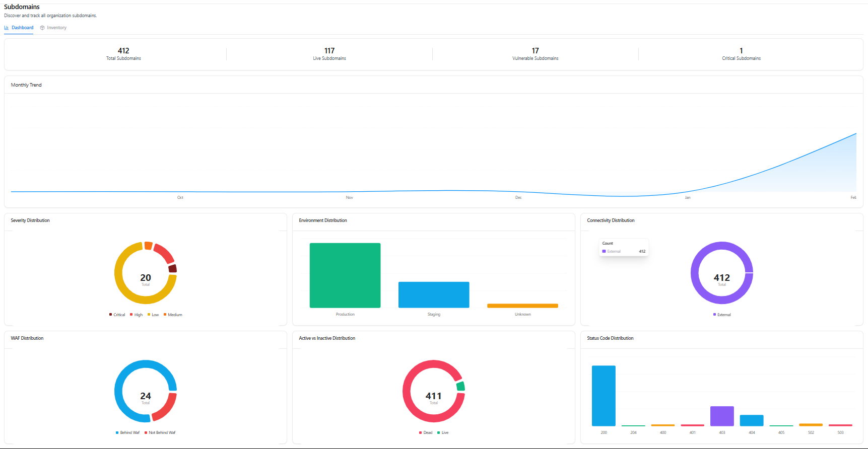The height and width of the screenshot is (449, 868).
Task: Toggle the Medium severity legend item
Action: tap(175, 315)
